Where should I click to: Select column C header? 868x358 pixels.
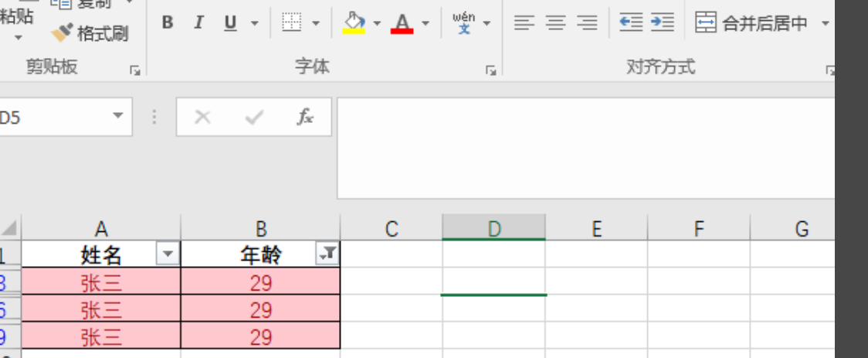(x=392, y=228)
